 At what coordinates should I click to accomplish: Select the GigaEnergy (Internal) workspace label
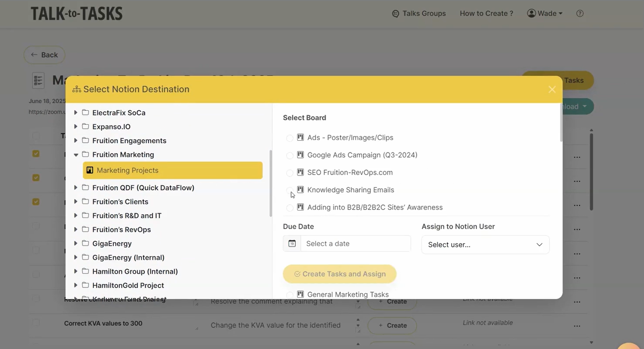128,257
